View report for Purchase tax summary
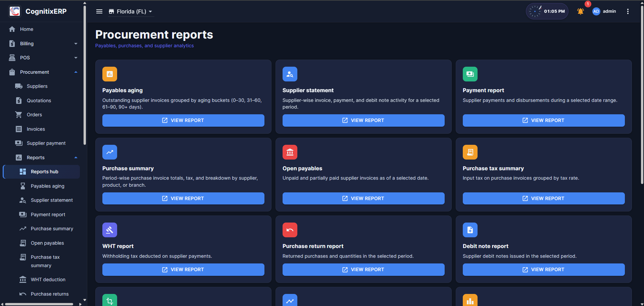This screenshot has height=306, width=644. 544,198
